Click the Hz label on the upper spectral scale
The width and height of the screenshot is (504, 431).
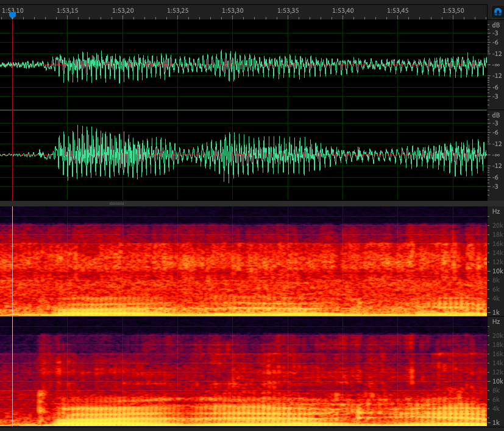coord(496,211)
